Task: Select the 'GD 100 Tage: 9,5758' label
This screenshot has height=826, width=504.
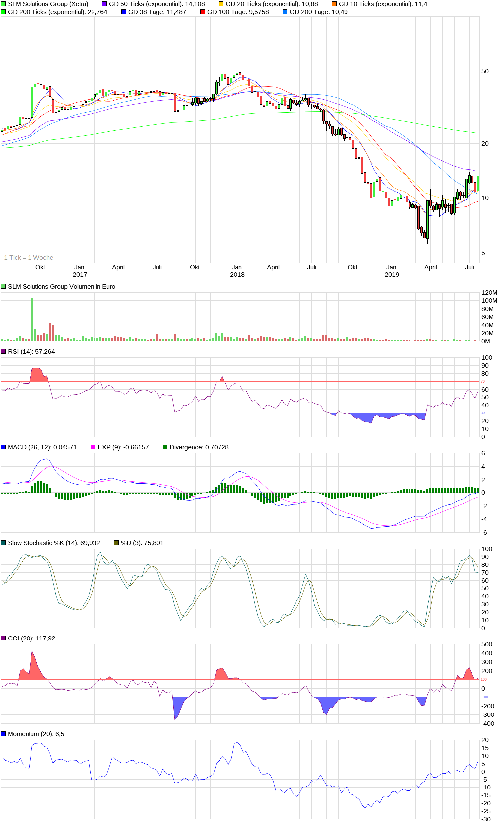Action: (x=238, y=12)
